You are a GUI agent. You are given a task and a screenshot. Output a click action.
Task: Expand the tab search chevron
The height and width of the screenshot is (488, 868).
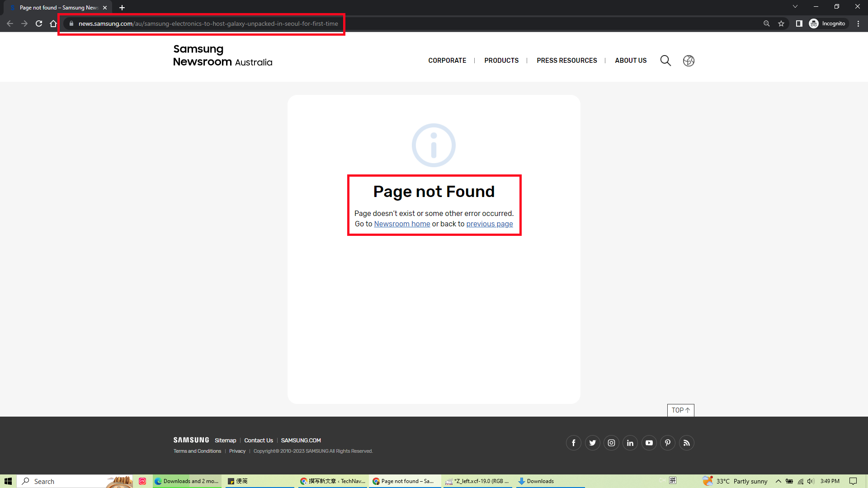(795, 6)
